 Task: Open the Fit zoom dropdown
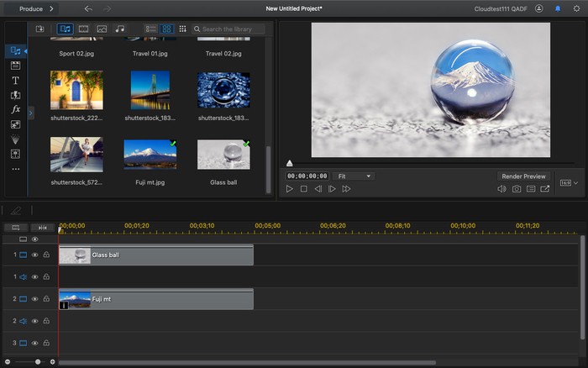click(353, 176)
